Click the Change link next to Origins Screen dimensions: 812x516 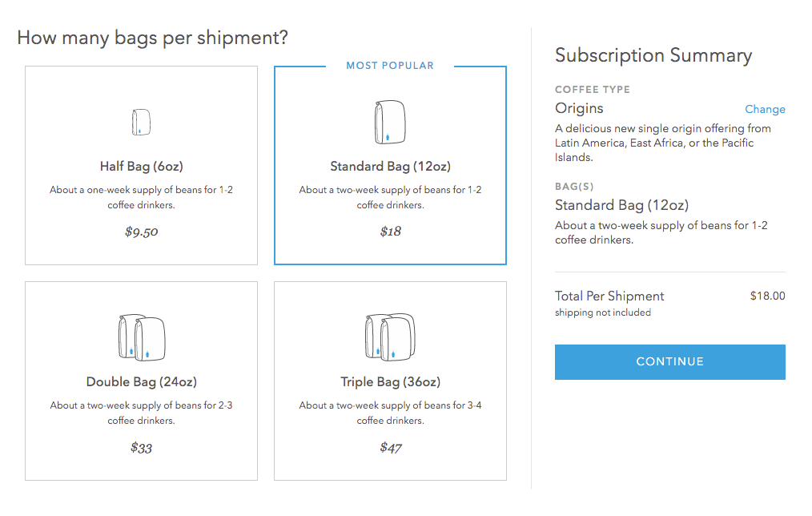point(765,109)
